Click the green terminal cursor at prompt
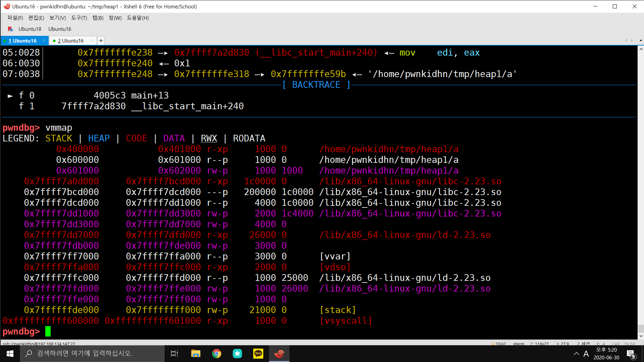 [48, 331]
